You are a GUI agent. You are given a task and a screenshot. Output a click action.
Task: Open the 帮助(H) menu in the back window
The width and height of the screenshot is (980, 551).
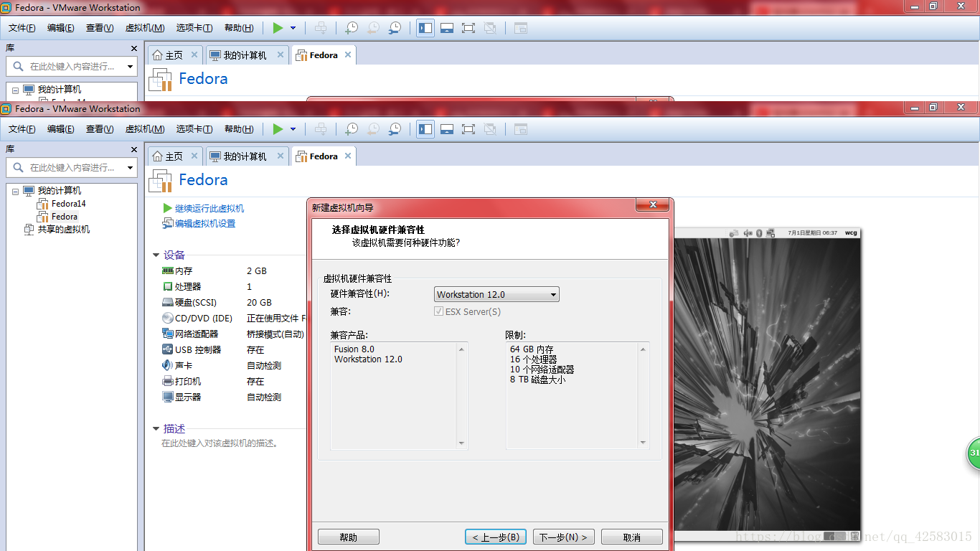(238, 28)
